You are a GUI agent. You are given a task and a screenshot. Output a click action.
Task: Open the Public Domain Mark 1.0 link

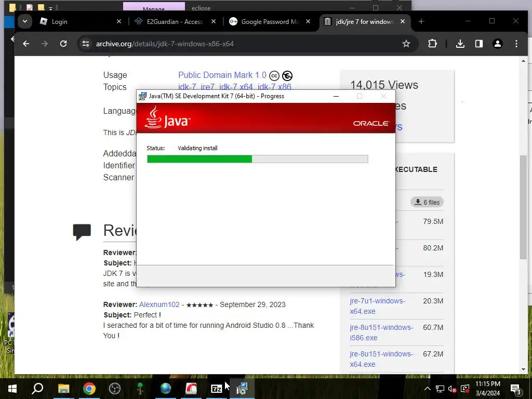click(222, 75)
